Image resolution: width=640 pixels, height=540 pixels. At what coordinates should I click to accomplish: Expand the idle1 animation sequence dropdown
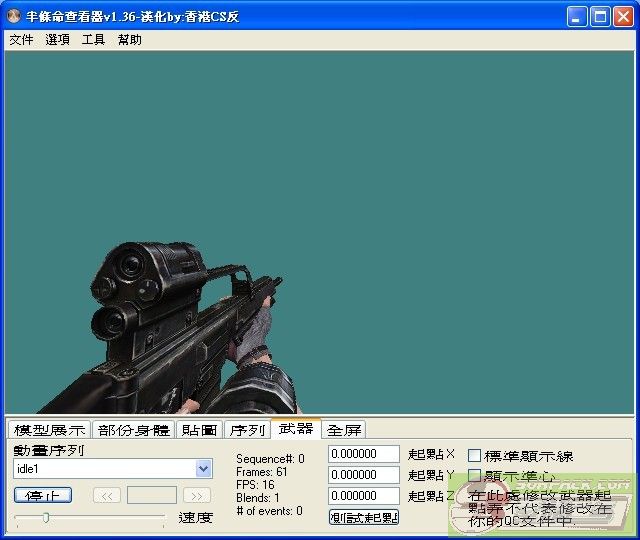[204, 469]
